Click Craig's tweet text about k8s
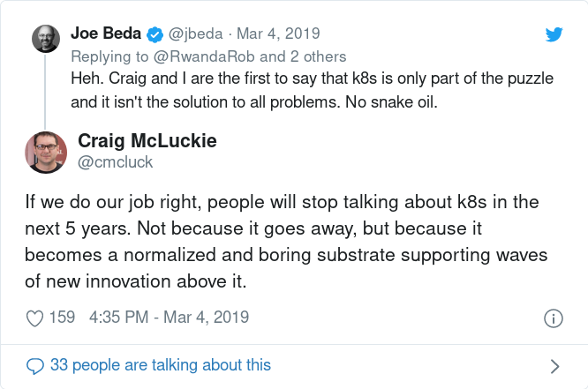This screenshot has height=389, width=588. coord(286,242)
